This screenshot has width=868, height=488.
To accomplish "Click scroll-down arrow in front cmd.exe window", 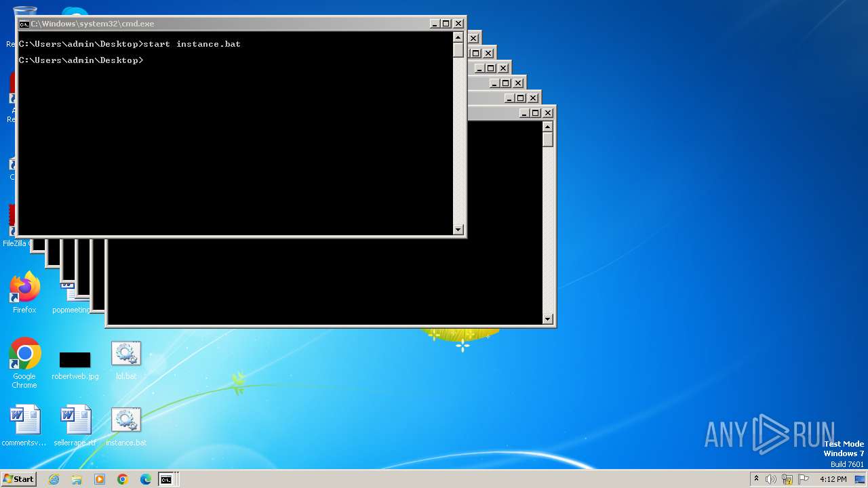I will tap(458, 229).
